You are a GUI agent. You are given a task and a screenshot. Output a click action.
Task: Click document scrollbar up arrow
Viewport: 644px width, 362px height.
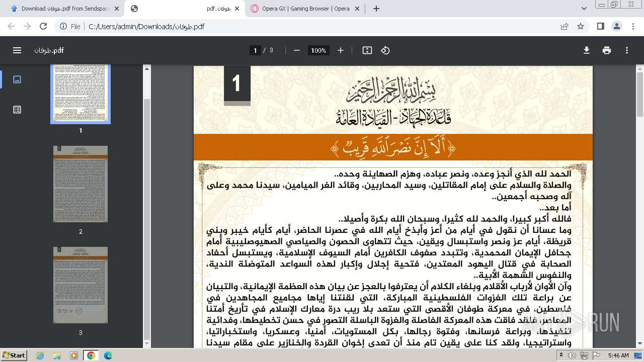(x=639, y=69)
